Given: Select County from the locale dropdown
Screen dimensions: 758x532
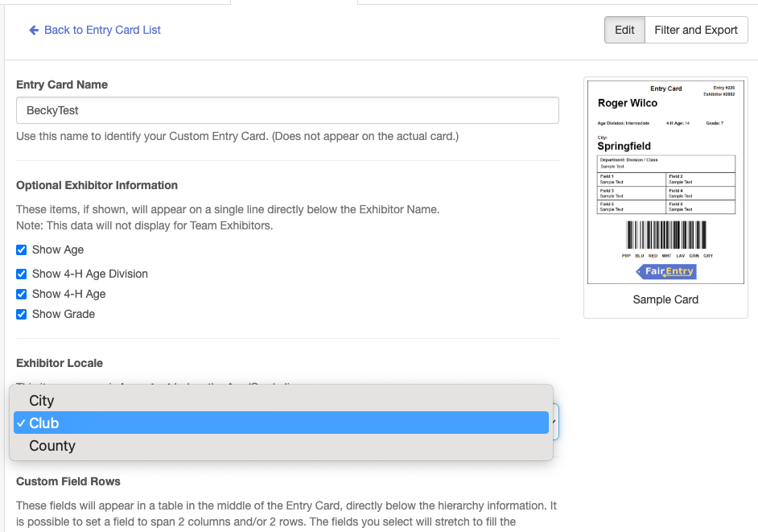Looking at the screenshot, I should pyautogui.click(x=51, y=445).
